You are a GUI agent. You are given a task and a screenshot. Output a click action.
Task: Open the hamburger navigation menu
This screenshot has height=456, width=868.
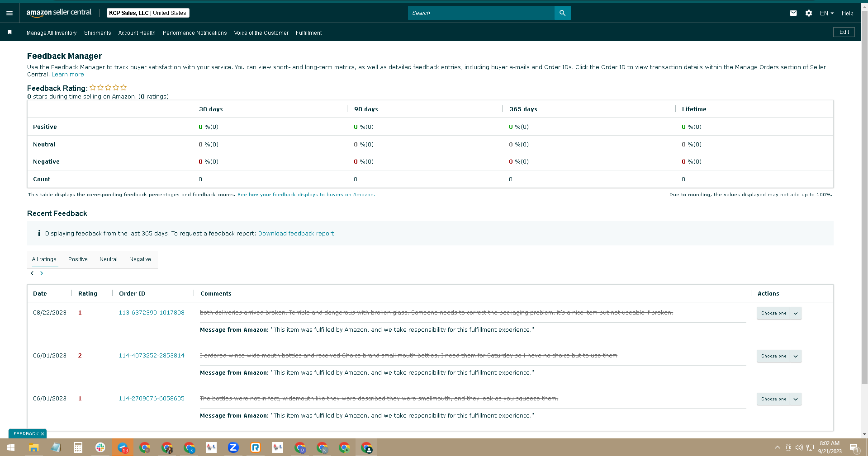9,13
